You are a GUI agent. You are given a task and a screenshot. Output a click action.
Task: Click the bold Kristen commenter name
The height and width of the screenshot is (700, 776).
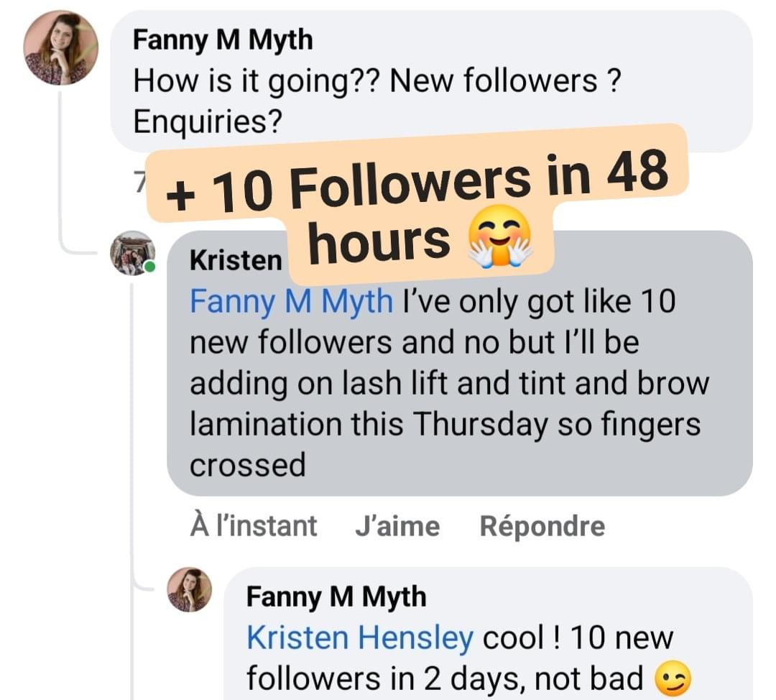235,260
